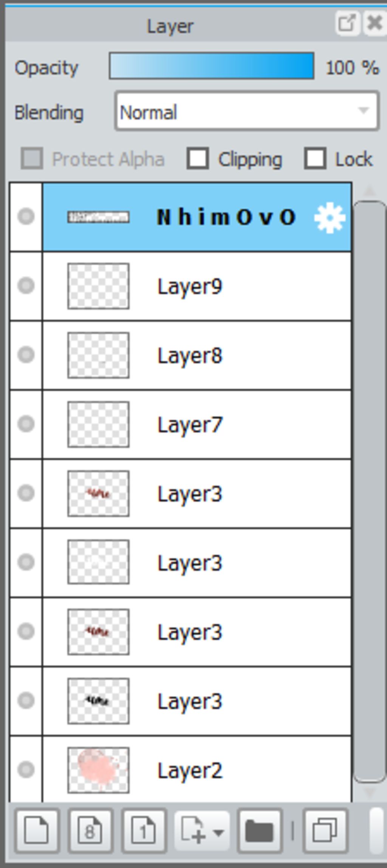The width and height of the screenshot is (387, 868).
Task: Set layer opacity using the slider
Action: 212,66
